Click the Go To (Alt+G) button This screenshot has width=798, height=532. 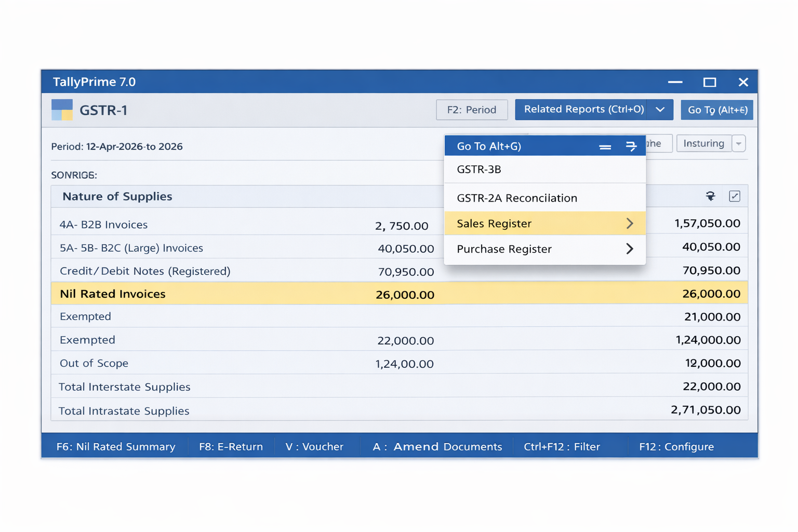point(716,110)
